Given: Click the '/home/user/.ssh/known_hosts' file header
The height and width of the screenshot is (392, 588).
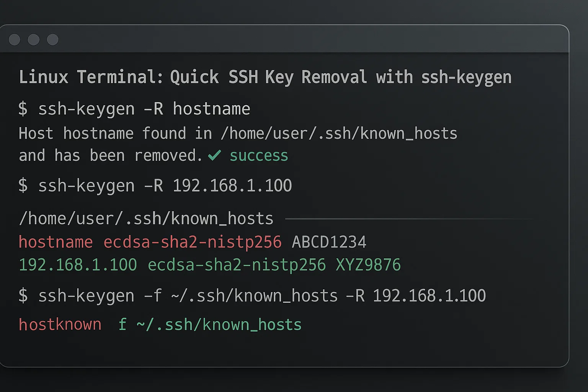Looking at the screenshot, I should [146, 219].
